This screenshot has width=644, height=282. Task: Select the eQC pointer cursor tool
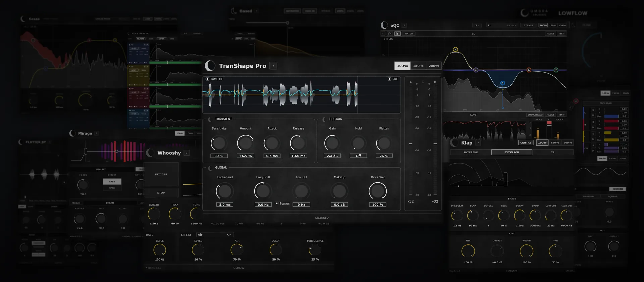point(397,34)
